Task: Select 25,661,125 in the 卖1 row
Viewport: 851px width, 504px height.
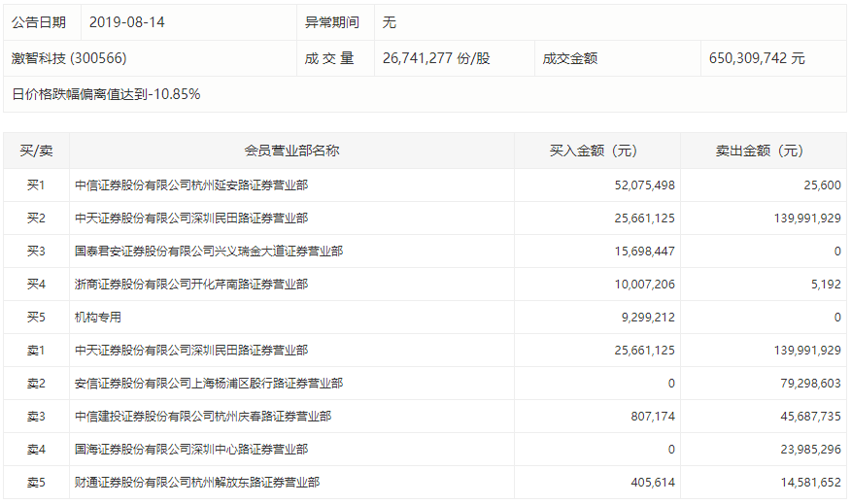Action: coord(645,351)
